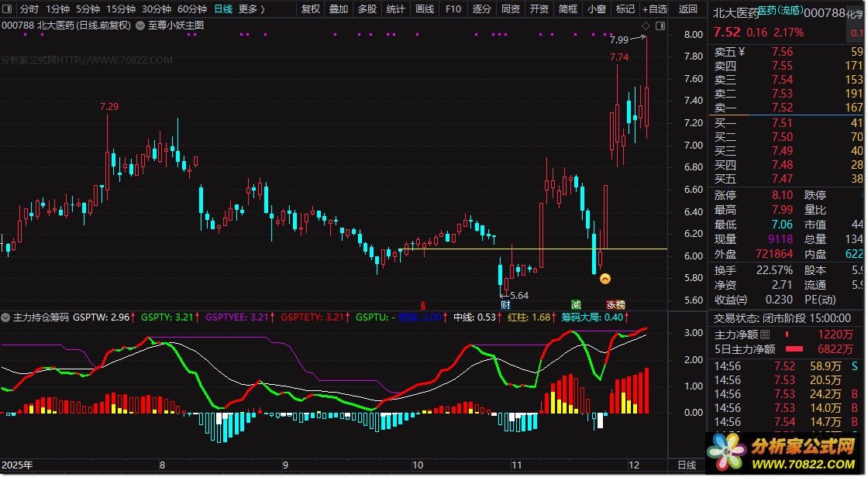Screen dimensions: 868x477
Task: Open the 复权 adjustment option
Action: [x=311, y=9]
